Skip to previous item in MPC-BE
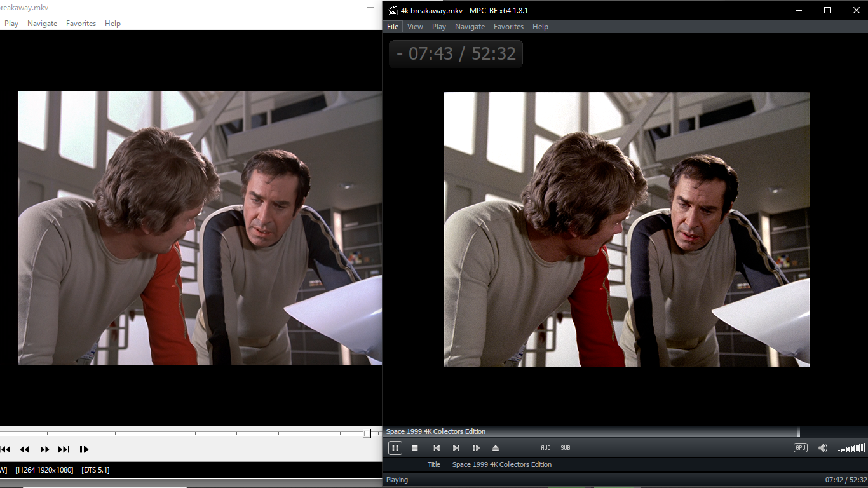Viewport: 868px width, 488px height. (437, 448)
